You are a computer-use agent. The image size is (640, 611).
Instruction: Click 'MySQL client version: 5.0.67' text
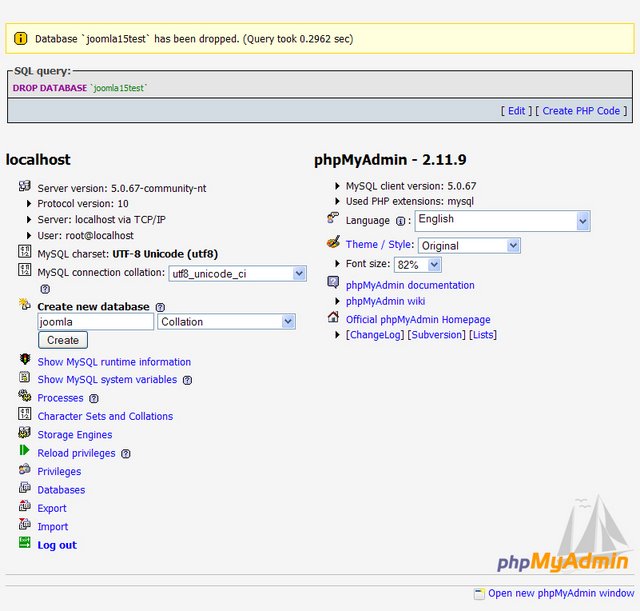coord(411,186)
